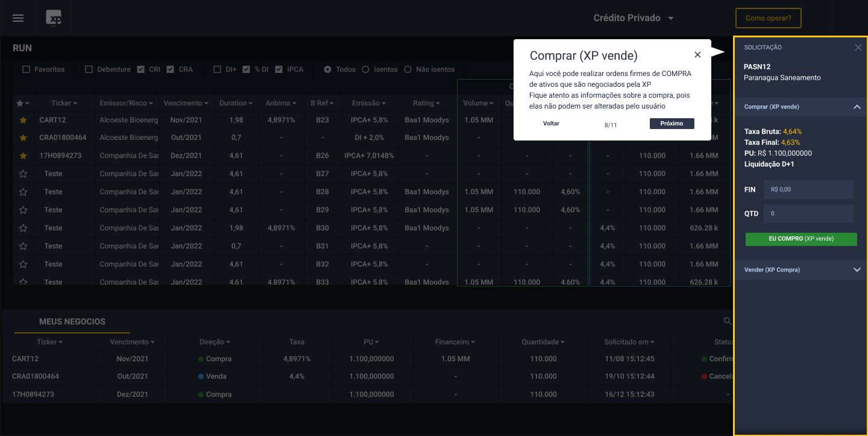Image resolution: width=868 pixels, height=436 pixels.
Task: Click the search icon in Meus Negocios
Action: click(x=728, y=321)
